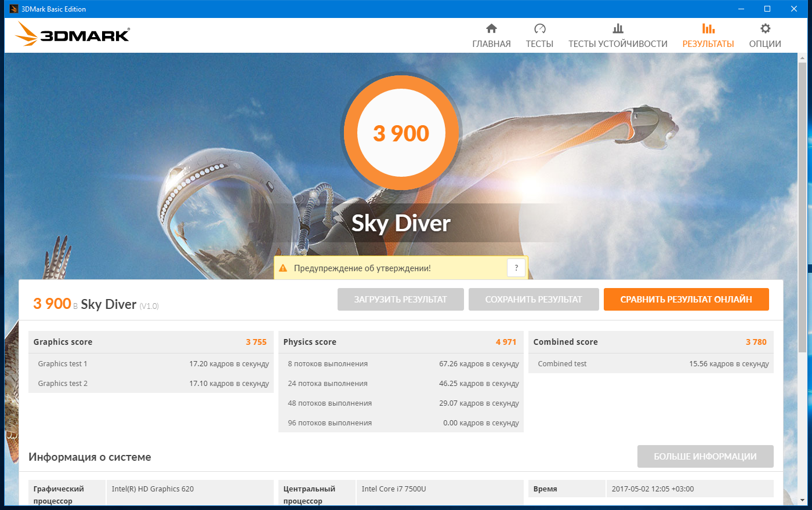Click the Combined score heading
The height and width of the screenshot is (510, 812).
coord(565,342)
